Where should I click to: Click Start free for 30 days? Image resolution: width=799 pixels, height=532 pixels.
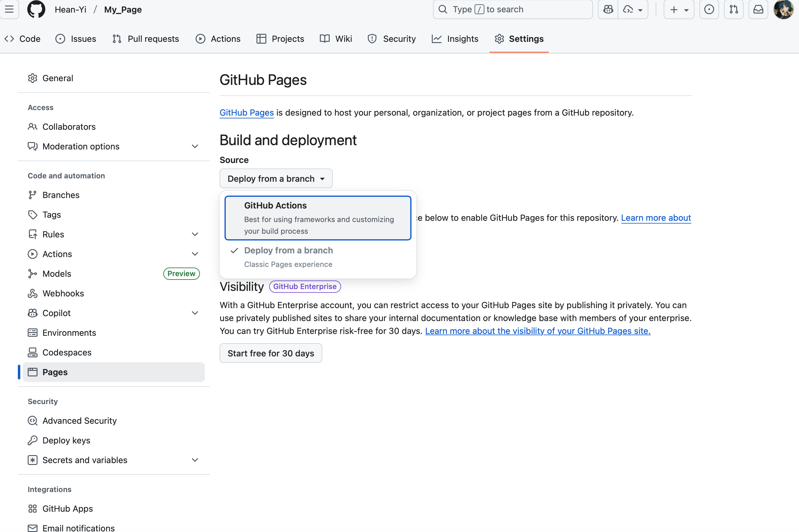click(270, 353)
